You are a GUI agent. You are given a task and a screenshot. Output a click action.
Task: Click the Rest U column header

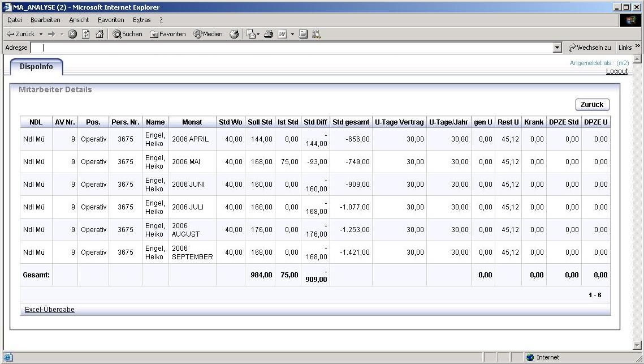coord(508,122)
